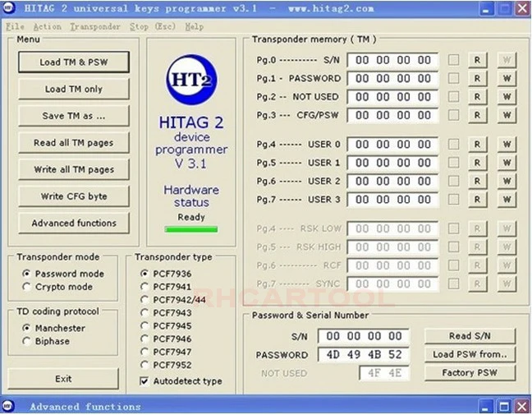The image size is (532, 415).
Task: Click W button for Pg.2 NOT USED
Action: coord(507,97)
